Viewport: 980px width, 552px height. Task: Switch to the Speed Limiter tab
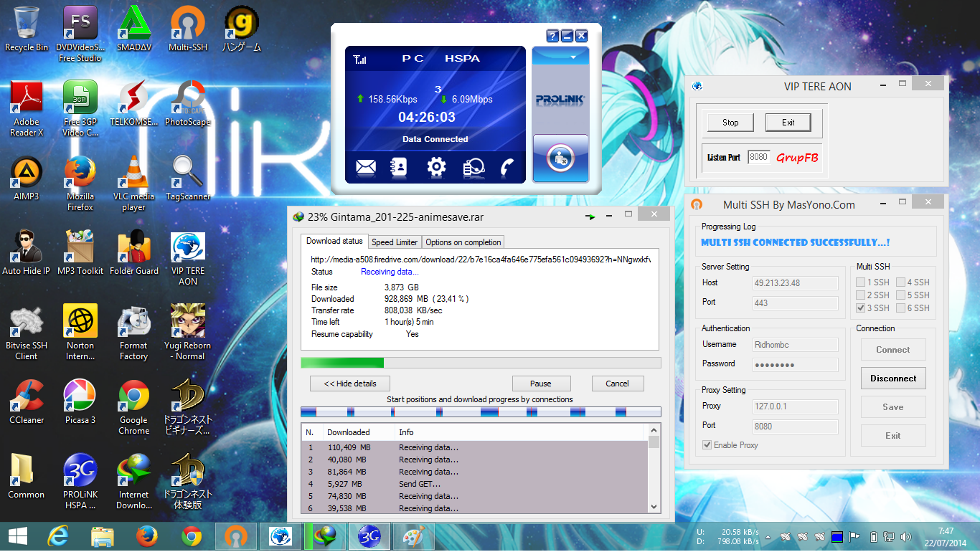click(395, 242)
